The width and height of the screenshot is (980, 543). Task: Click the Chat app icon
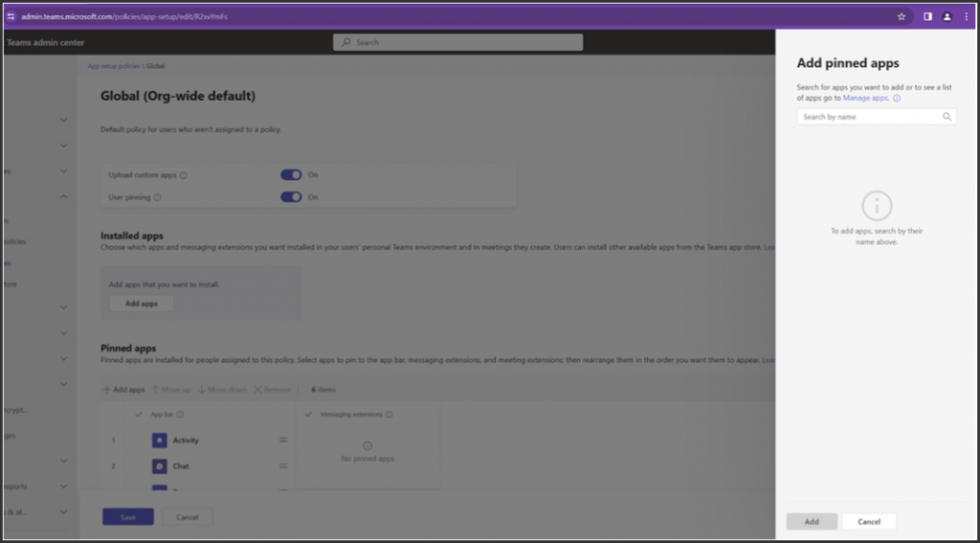(160, 466)
